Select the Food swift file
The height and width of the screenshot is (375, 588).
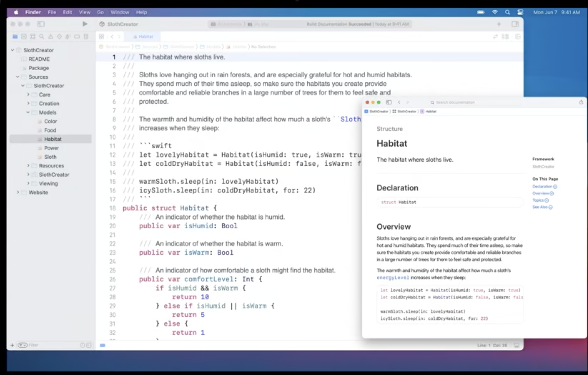click(x=50, y=130)
